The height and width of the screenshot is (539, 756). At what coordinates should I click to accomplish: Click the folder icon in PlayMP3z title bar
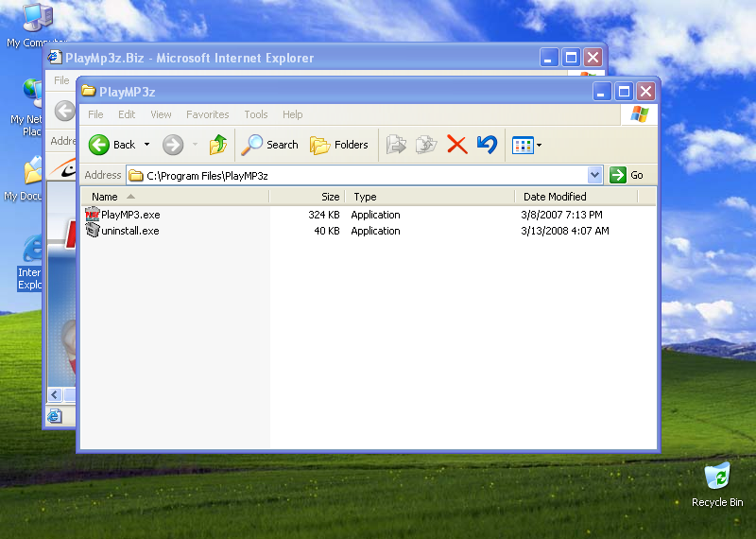89,91
